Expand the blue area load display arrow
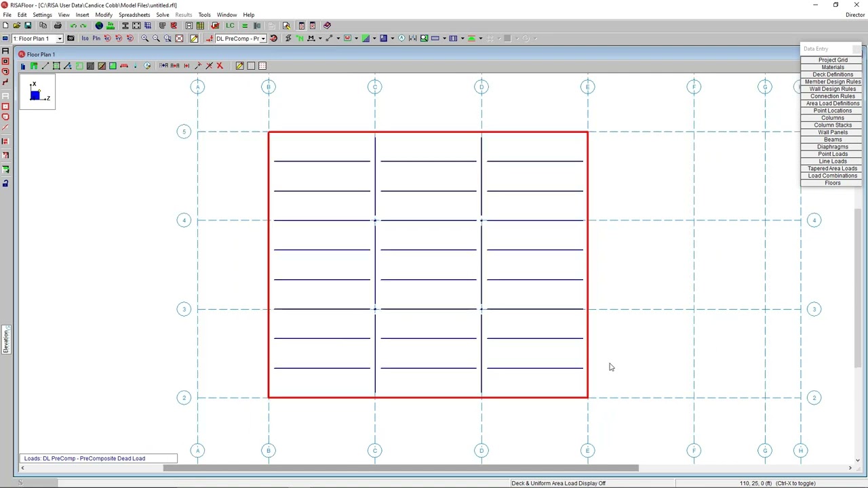 tap(393, 39)
